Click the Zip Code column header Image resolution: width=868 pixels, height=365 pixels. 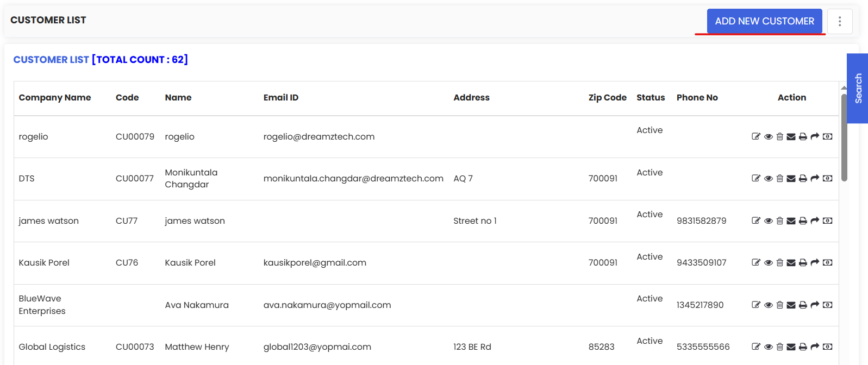tap(608, 98)
